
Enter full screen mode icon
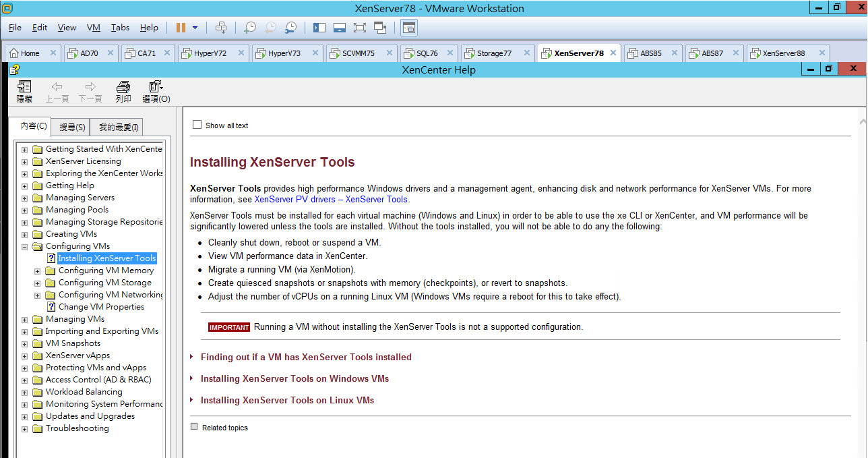pyautogui.click(x=360, y=28)
